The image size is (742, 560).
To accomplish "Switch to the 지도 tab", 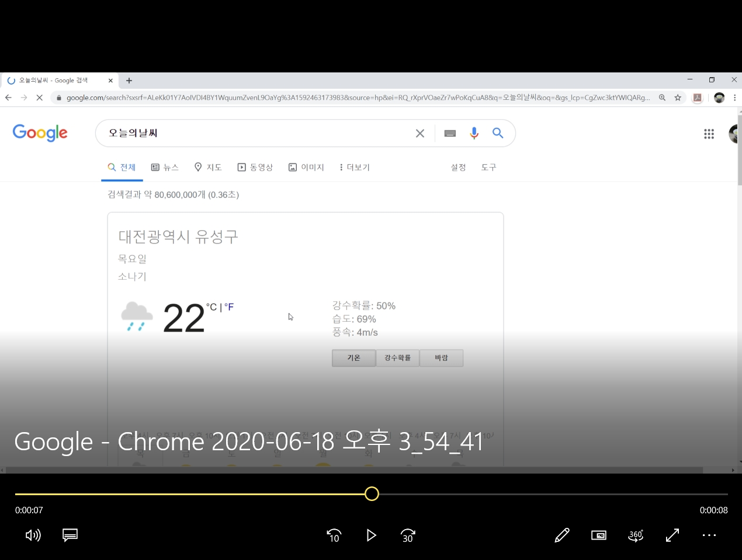I will [x=208, y=168].
